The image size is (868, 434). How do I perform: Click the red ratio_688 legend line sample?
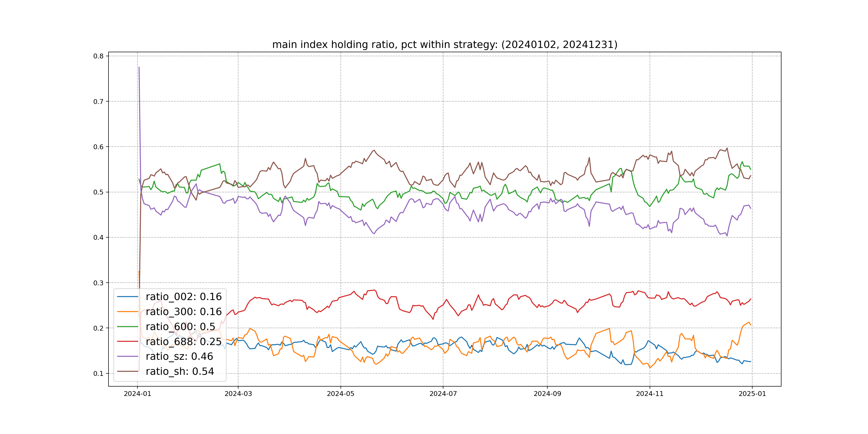(128, 341)
